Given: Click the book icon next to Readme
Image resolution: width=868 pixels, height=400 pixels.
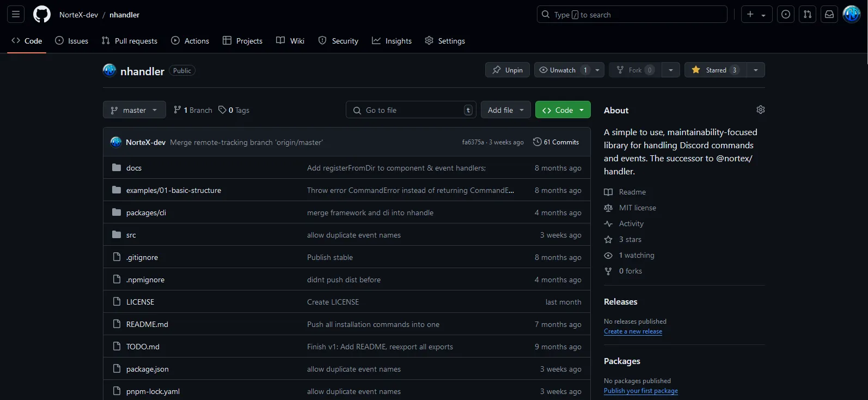Looking at the screenshot, I should click(x=608, y=192).
